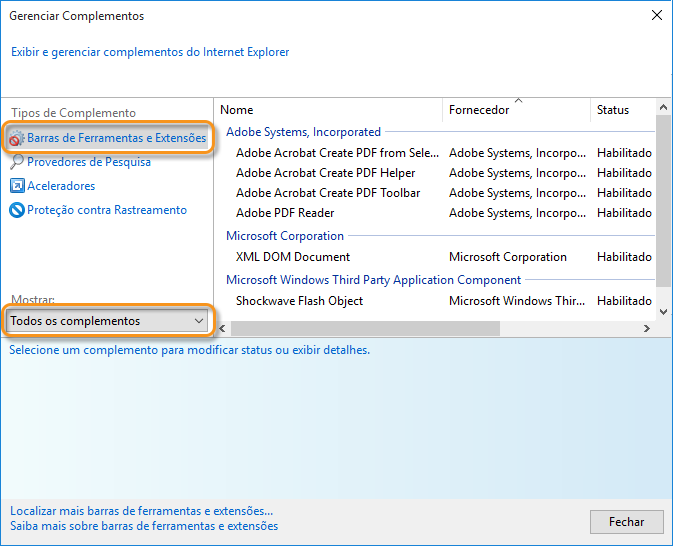The image size is (673, 546).
Task: Click vertical scrollbar down arrow
Action: pyautogui.click(x=664, y=312)
